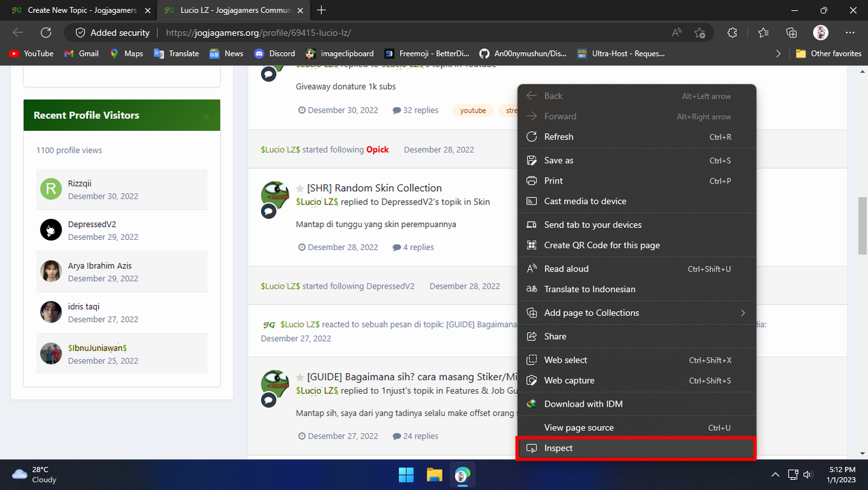Image resolution: width=868 pixels, height=490 pixels.
Task: Open idris taqi profile link
Action: (83, 306)
